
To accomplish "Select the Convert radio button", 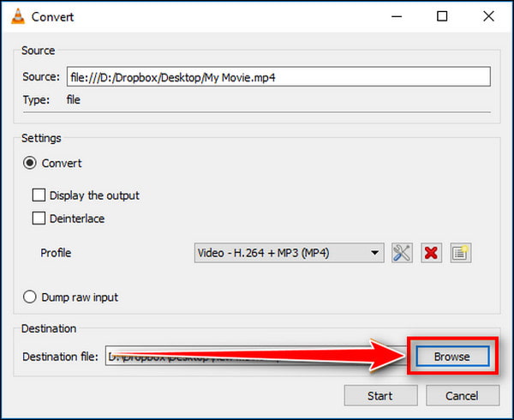I will [x=30, y=163].
